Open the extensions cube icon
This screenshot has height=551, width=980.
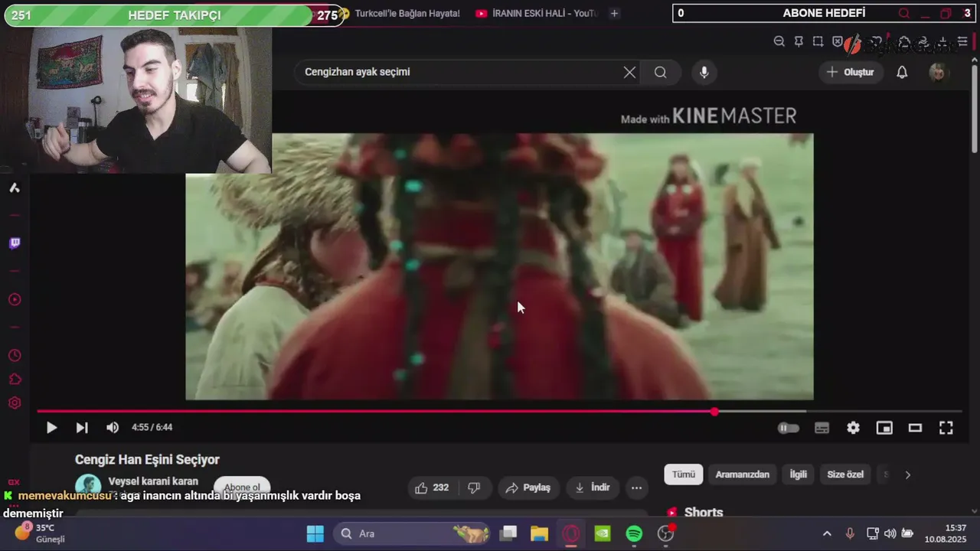coord(15,380)
